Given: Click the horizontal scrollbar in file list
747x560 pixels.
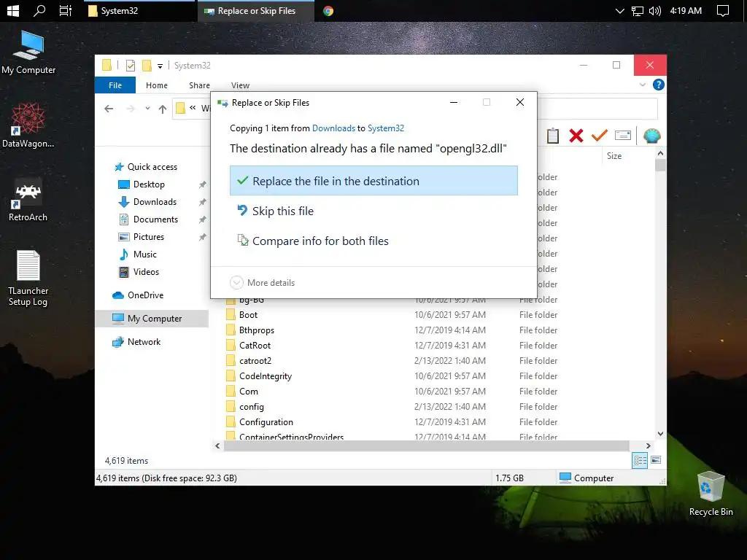Looking at the screenshot, I should pos(426,446).
